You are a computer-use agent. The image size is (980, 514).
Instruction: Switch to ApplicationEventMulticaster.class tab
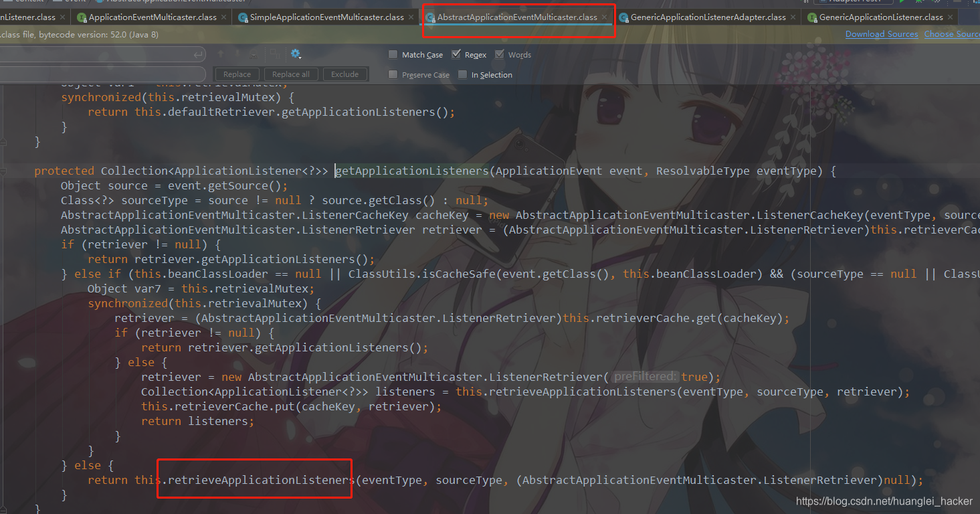coord(153,17)
